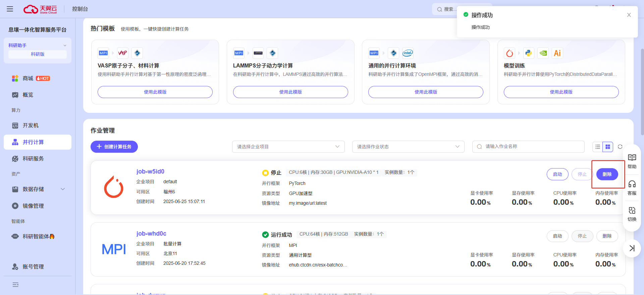Click the MPI logo of job-whd0c

pos(114,249)
